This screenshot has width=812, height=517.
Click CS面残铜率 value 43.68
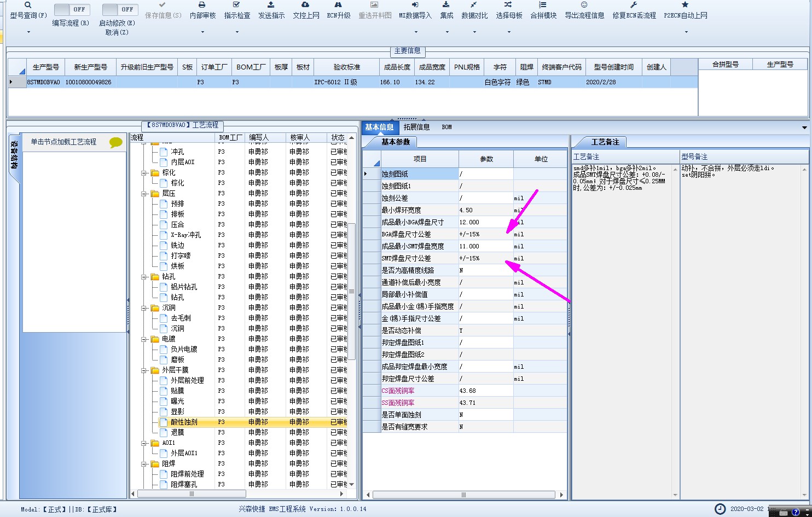(x=486, y=391)
